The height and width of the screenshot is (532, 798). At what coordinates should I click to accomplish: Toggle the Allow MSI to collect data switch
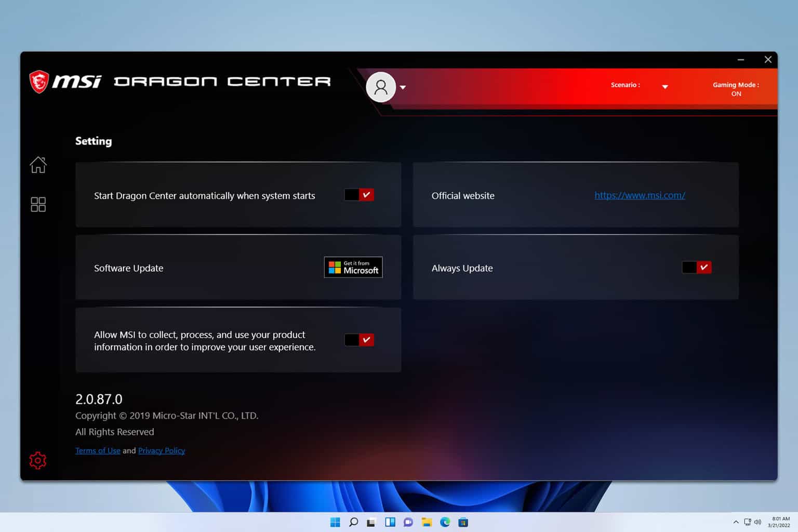pyautogui.click(x=359, y=340)
